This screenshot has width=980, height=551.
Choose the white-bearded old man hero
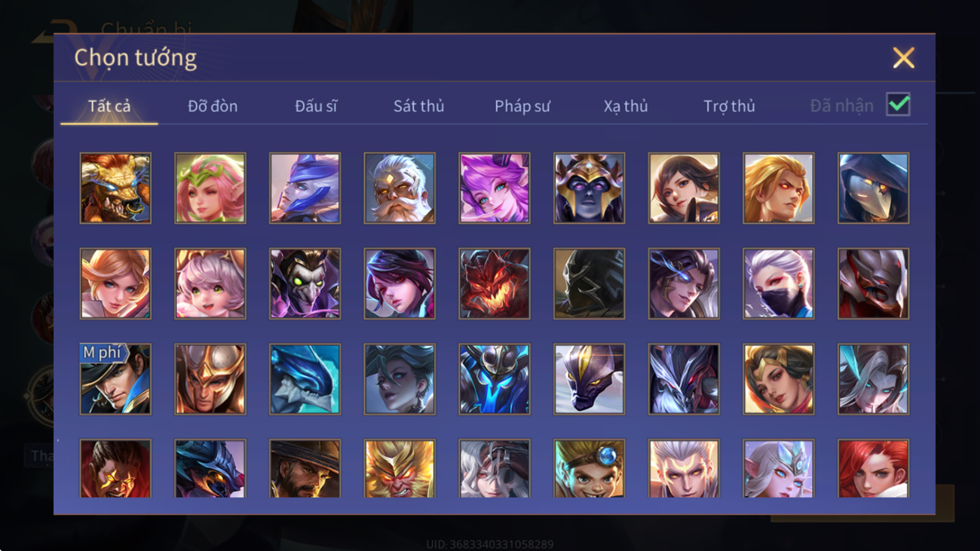(399, 188)
